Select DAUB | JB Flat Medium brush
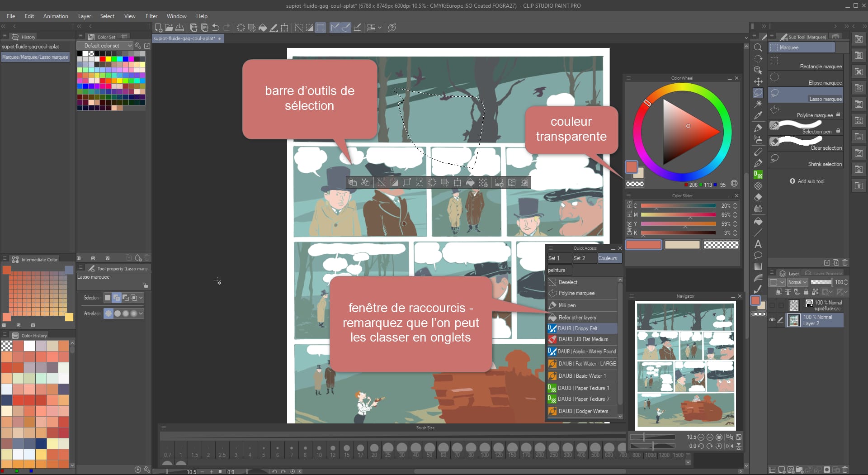 [582, 339]
